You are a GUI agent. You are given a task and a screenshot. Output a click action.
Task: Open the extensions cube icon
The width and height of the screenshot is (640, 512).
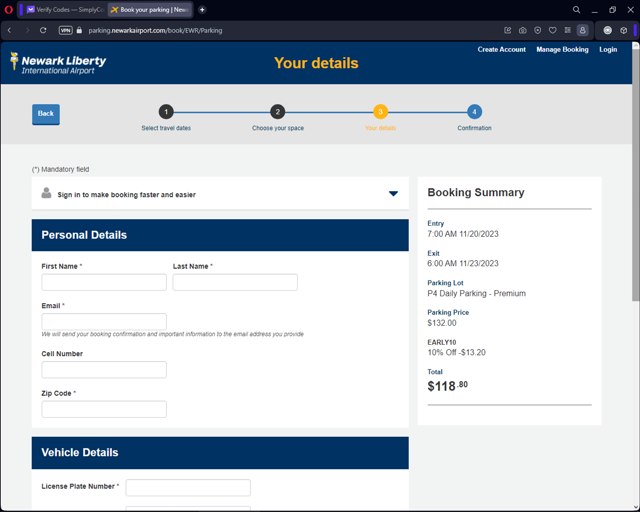click(x=623, y=30)
